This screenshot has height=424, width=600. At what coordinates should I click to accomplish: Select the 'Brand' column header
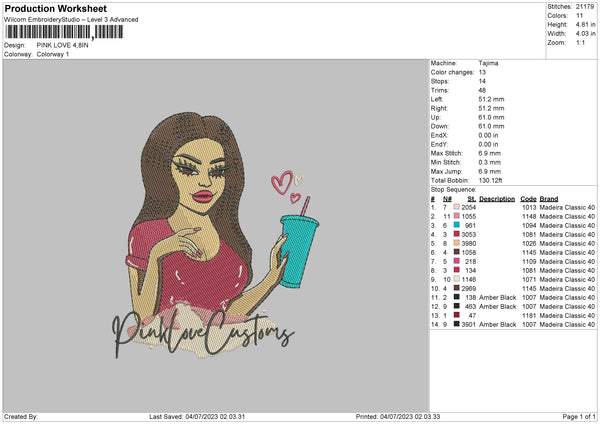coord(549,199)
